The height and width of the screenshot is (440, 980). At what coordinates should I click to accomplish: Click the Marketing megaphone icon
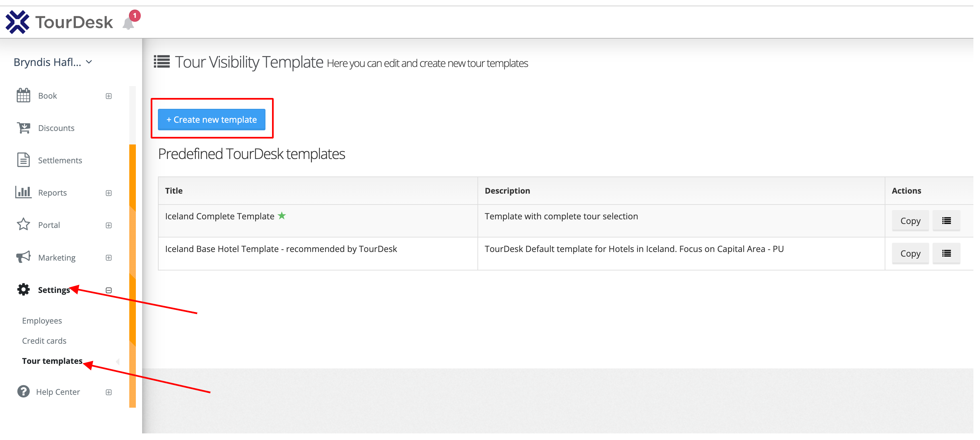coord(23,257)
